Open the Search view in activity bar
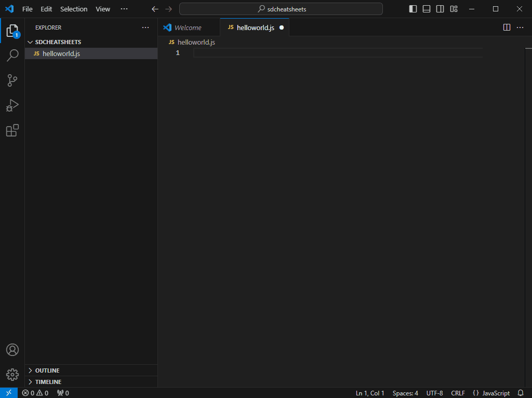 (x=12, y=55)
